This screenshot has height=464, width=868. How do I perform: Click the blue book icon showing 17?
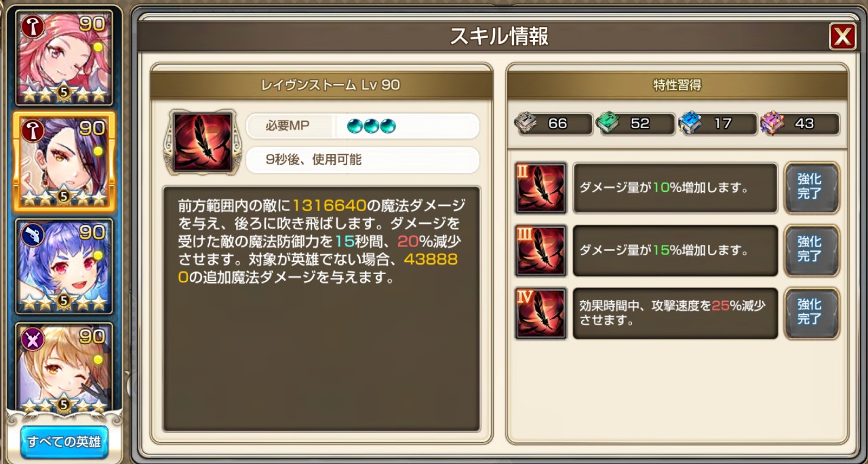[x=690, y=123]
